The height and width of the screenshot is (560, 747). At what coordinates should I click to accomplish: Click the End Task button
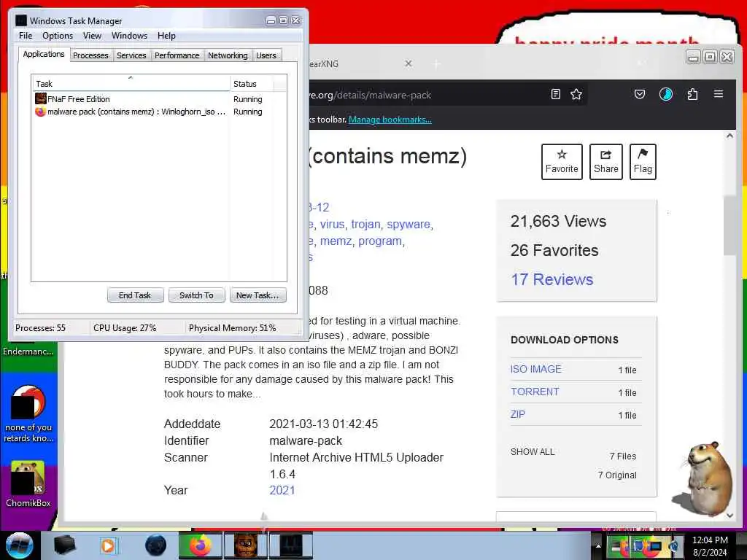(135, 295)
